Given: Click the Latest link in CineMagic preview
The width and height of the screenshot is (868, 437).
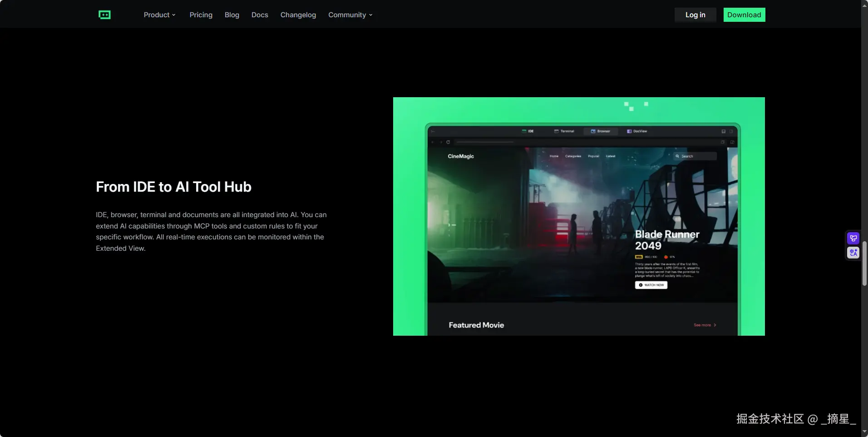Looking at the screenshot, I should [611, 156].
